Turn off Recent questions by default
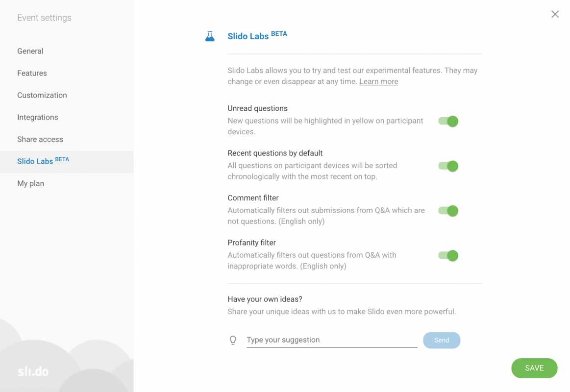Viewport: 570px width, 392px height. (x=447, y=166)
